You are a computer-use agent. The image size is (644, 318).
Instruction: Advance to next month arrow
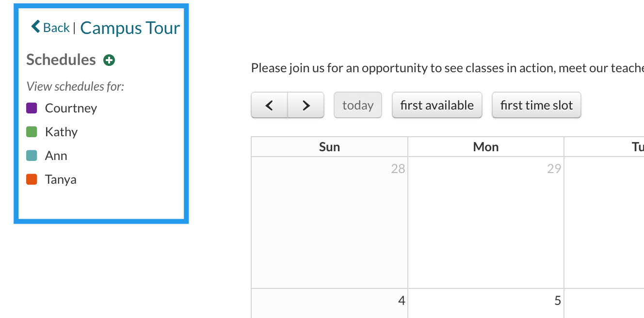click(306, 105)
